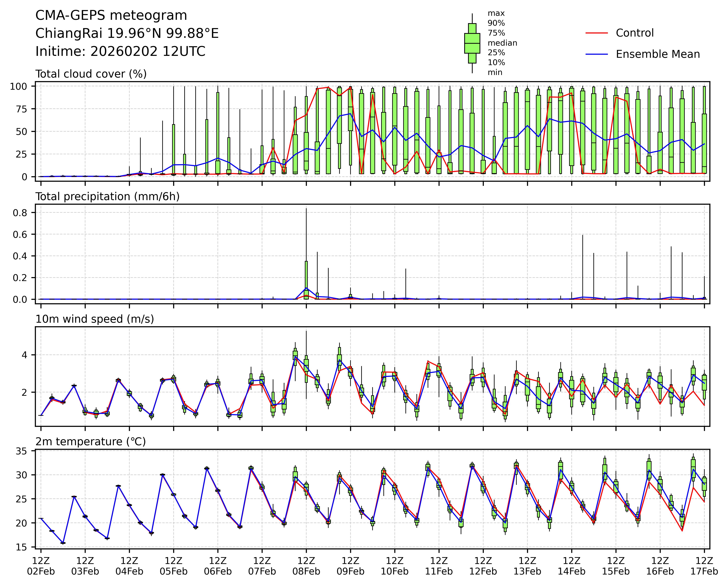Click the 12Z 08Feb axis label
The width and height of the screenshot is (728, 586).
pos(306,566)
